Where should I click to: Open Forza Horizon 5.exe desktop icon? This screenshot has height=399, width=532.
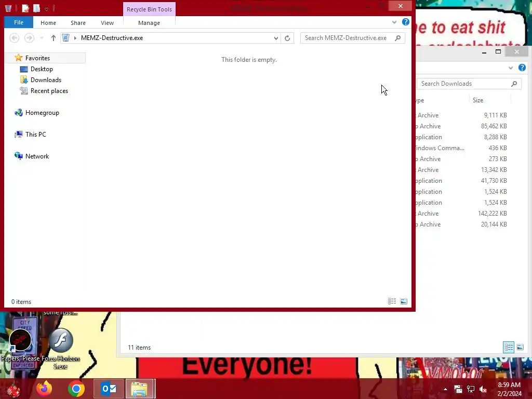point(61,348)
